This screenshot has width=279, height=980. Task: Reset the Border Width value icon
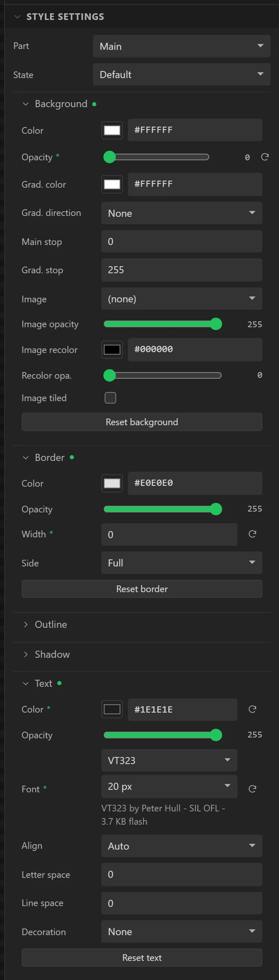[252, 534]
